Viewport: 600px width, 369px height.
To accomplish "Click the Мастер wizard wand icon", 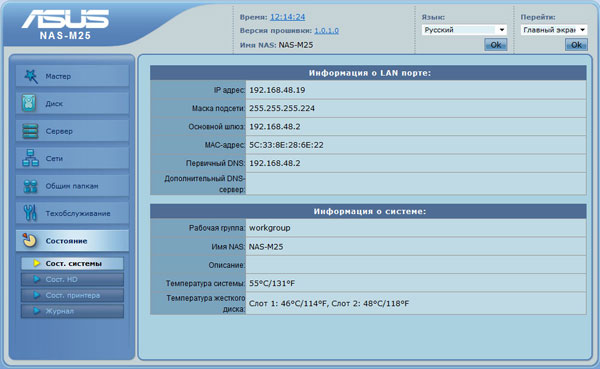I will coord(31,76).
